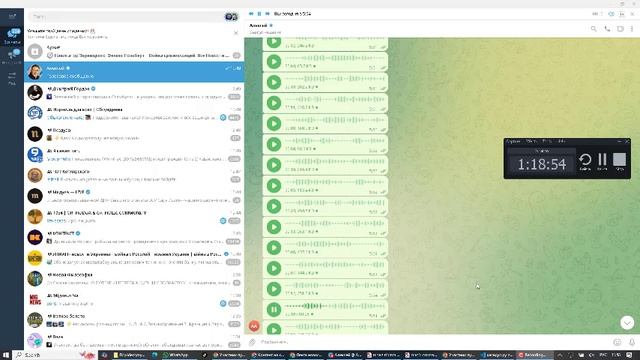Open the Archive row in chat list
The height and width of the screenshot is (360, 640).
pos(134,51)
